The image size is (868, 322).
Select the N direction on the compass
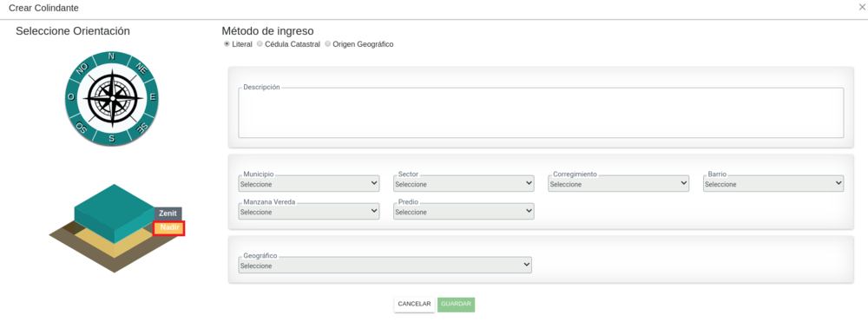pyautogui.click(x=111, y=56)
